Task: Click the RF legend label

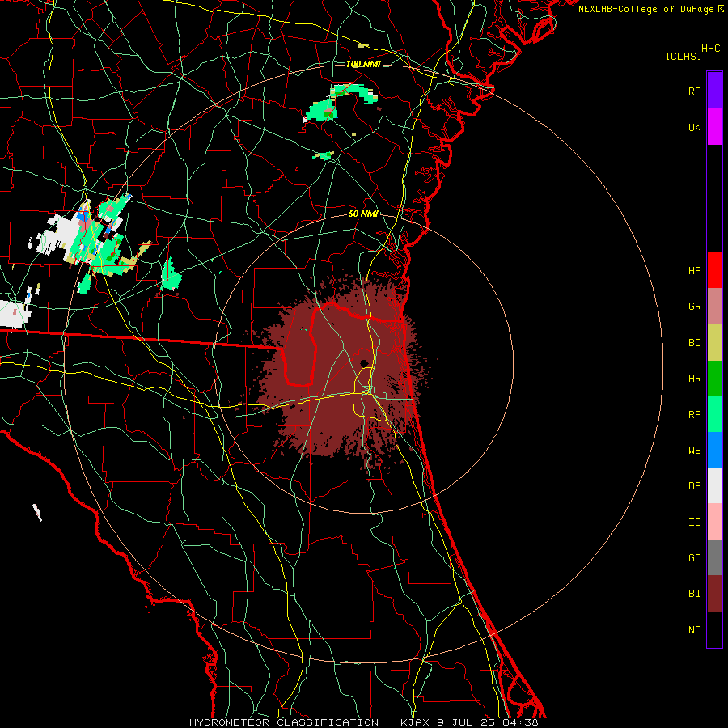Action: click(694, 91)
